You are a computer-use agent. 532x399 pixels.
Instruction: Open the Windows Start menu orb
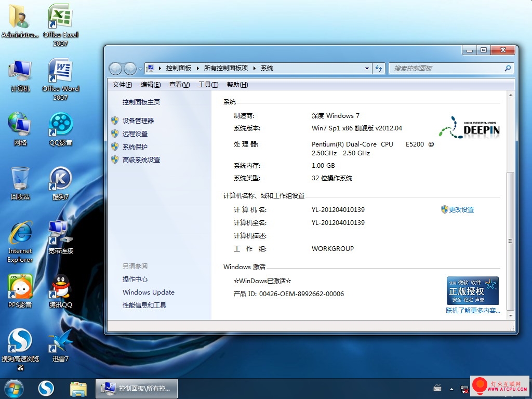tap(14, 389)
